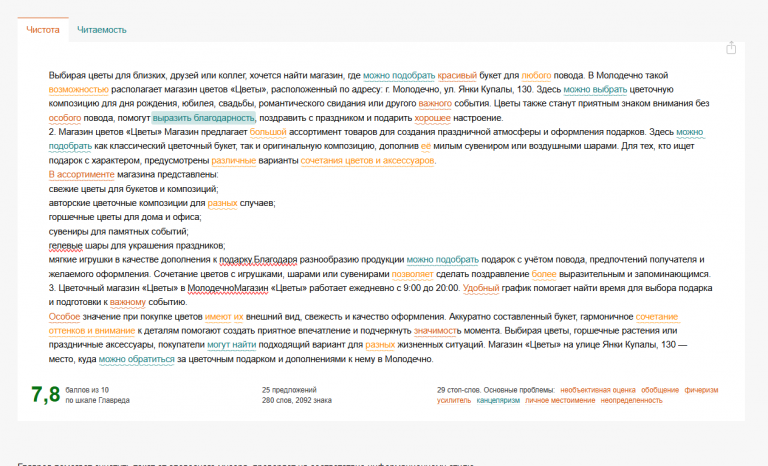The width and height of the screenshot is (768, 466).
Task: Click highlighted pronoun её
Action: tap(426, 146)
